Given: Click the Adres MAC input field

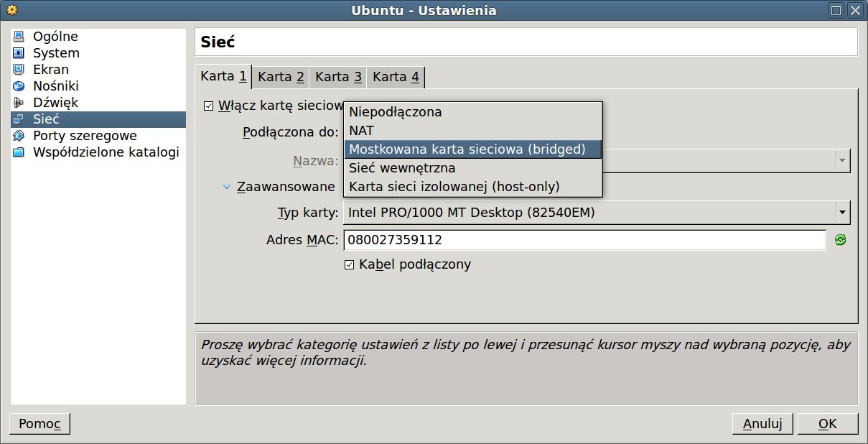Looking at the screenshot, I should click(585, 240).
